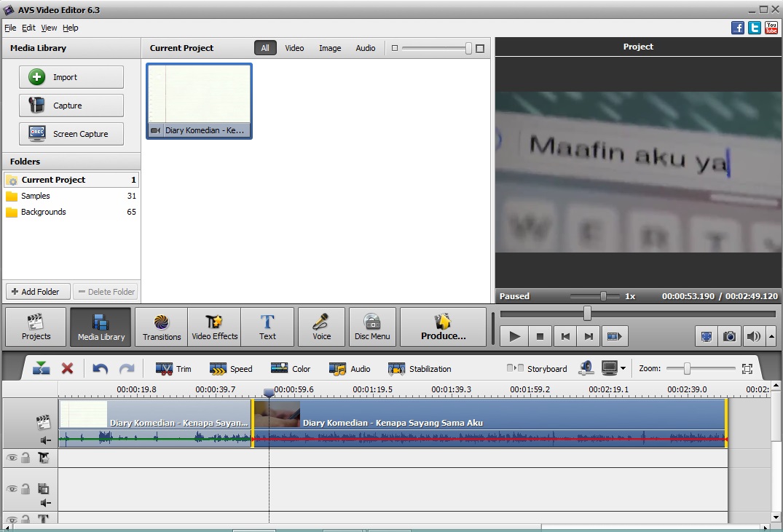Open the Facebook share icon
This screenshot has height=532, width=783.
738,28
